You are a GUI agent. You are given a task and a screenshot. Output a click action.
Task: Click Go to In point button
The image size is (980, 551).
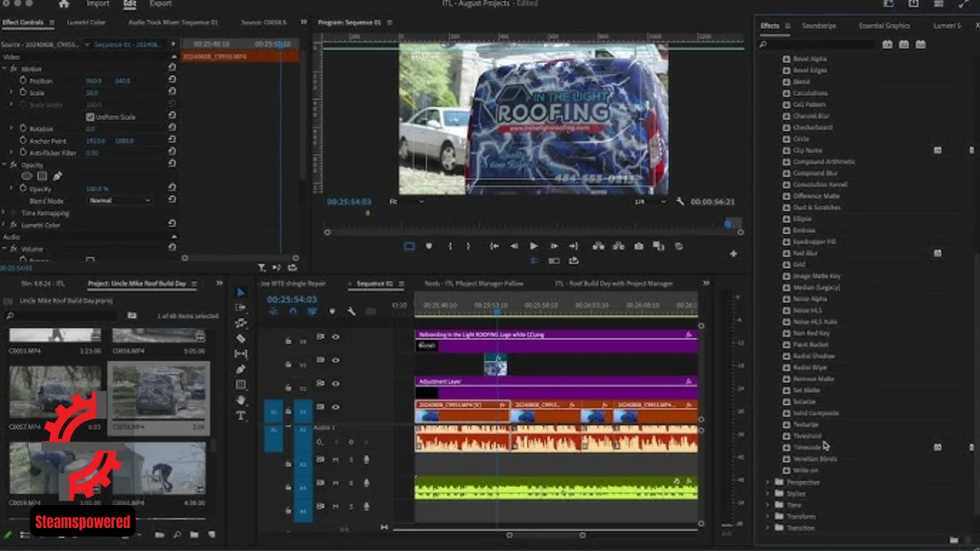[494, 246]
